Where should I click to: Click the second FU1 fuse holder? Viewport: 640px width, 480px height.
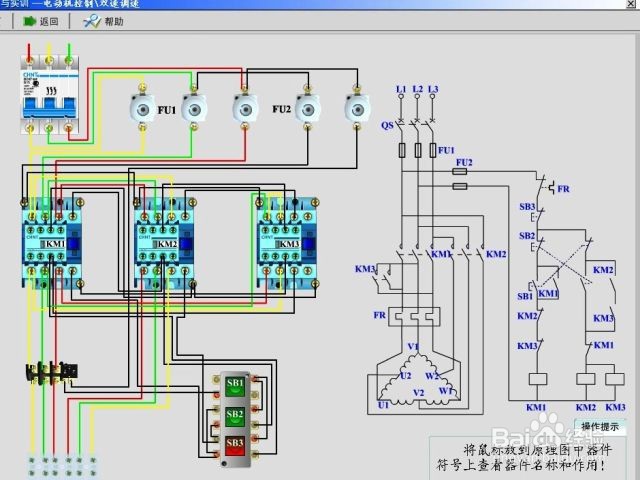(x=194, y=108)
